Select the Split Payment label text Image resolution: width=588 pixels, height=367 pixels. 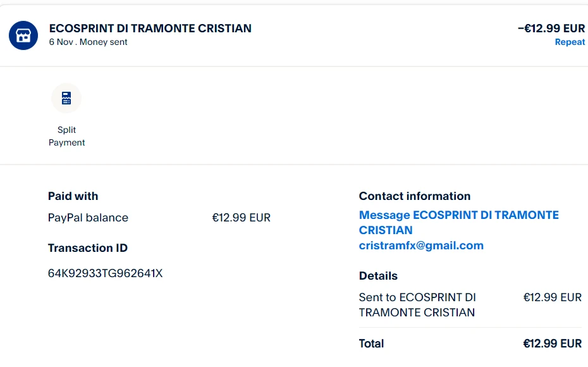[66, 136]
